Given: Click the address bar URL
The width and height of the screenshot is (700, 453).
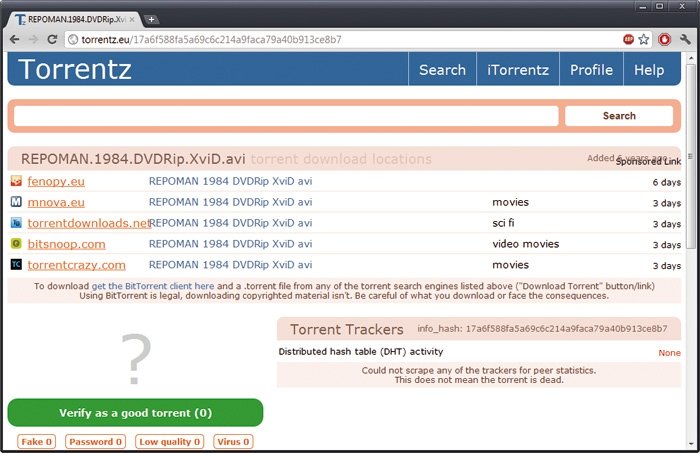Looking at the screenshot, I should coord(212,40).
